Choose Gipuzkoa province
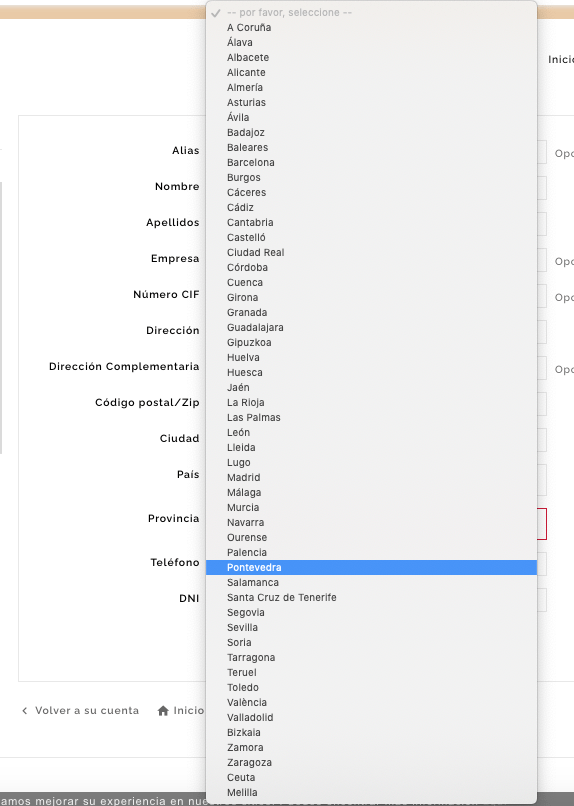Viewport: 574px width, 806px height. click(x=372, y=342)
